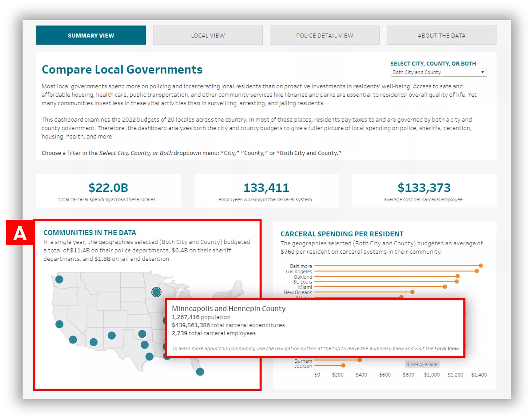Select the Los Angeles lollipop endpoint dot
Image resolution: width=532 pixels, height=419 pixels.
477,271
